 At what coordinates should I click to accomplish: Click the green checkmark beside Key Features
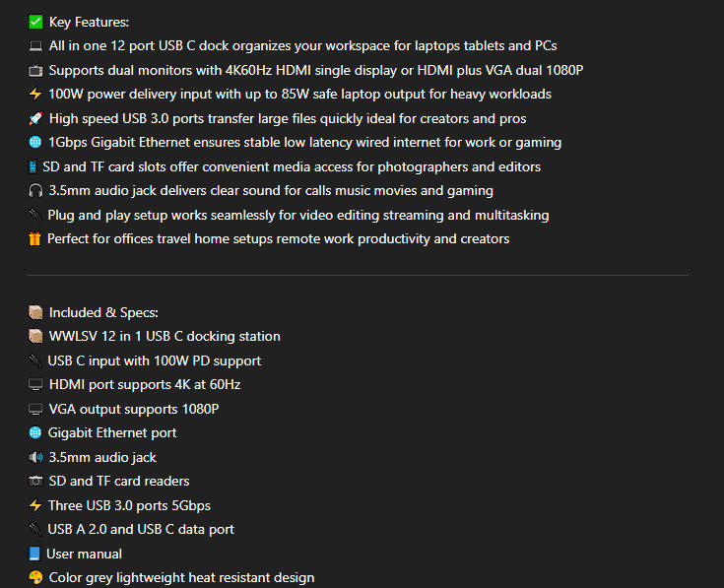tap(35, 22)
